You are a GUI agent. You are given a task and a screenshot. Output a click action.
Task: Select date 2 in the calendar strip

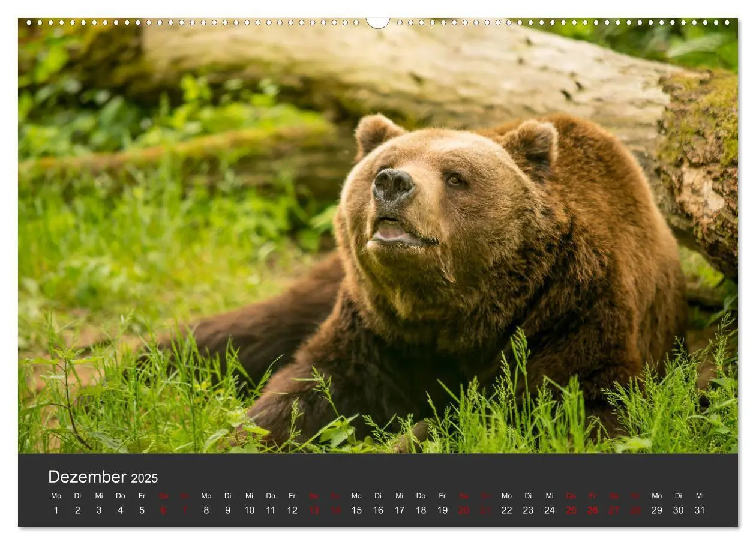click(77, 510)
